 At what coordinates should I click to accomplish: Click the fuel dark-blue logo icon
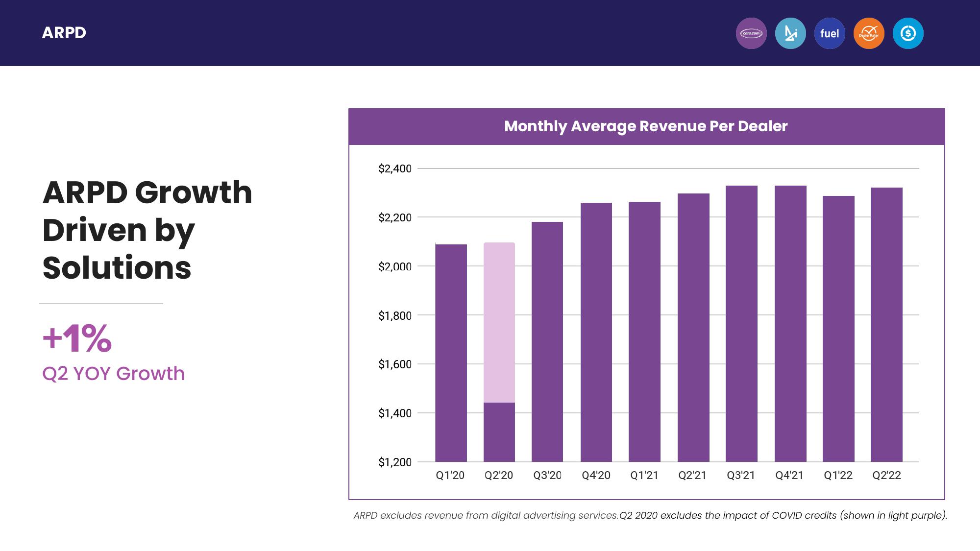[x=830, y=33]
